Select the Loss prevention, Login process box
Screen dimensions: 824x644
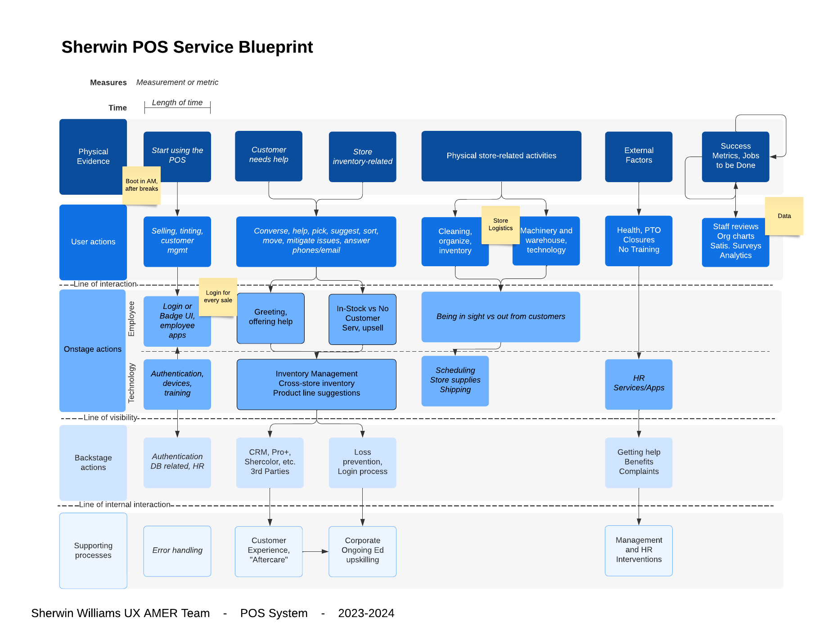[x=363, y=463]
